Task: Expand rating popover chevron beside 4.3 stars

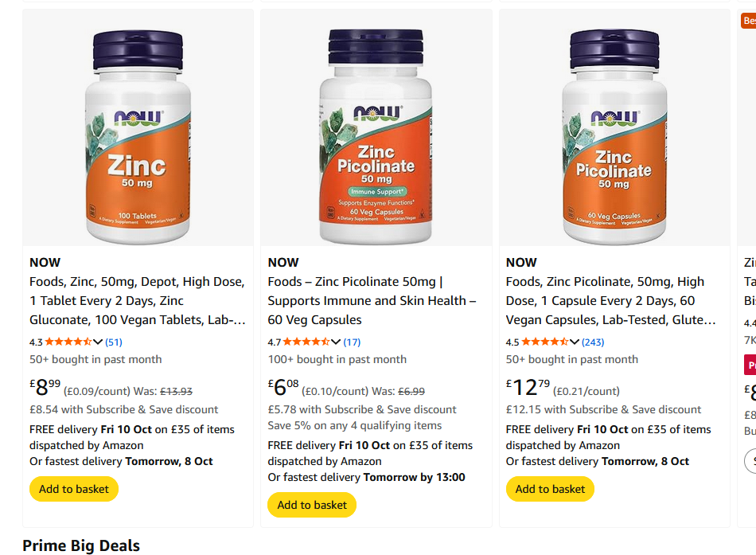Action: [98, 342]
